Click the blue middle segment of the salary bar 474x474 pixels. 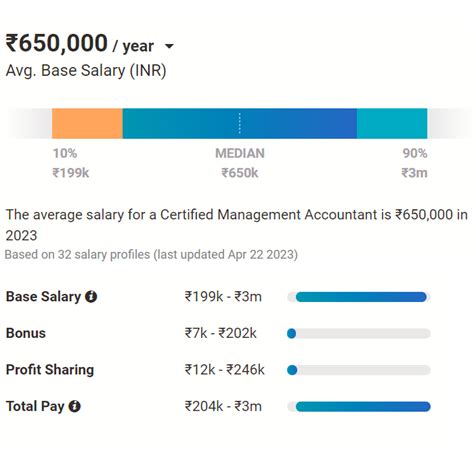pyautogui.click(x=239, y=123)
